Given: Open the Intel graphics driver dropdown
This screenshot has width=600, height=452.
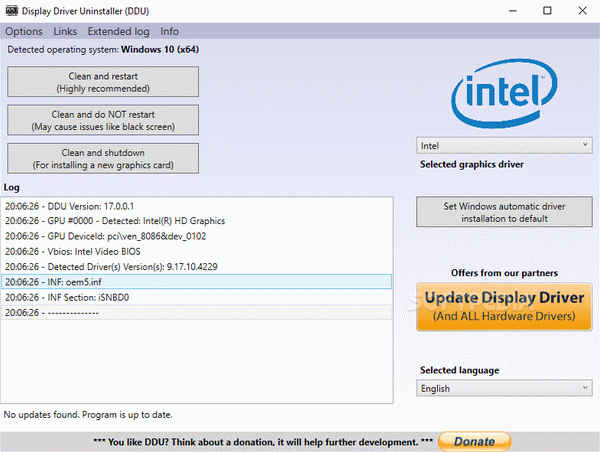Looking at the screenshot, I should [504, 146].
